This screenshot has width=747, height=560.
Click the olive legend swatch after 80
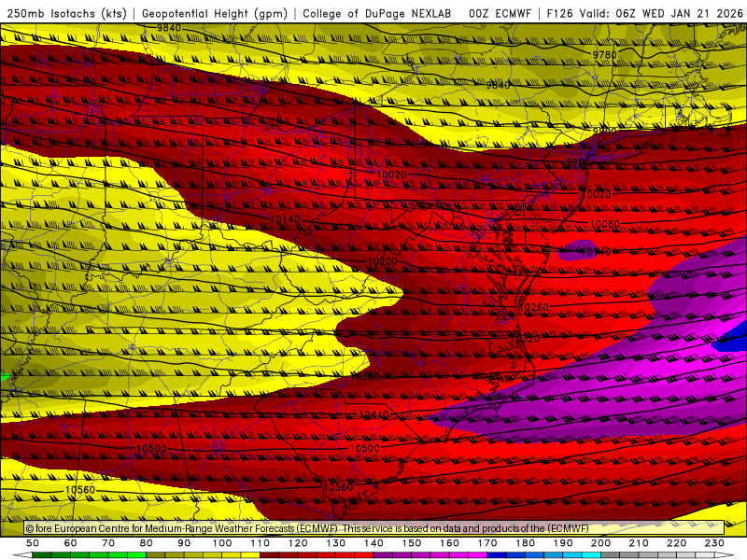pos(155,554)
